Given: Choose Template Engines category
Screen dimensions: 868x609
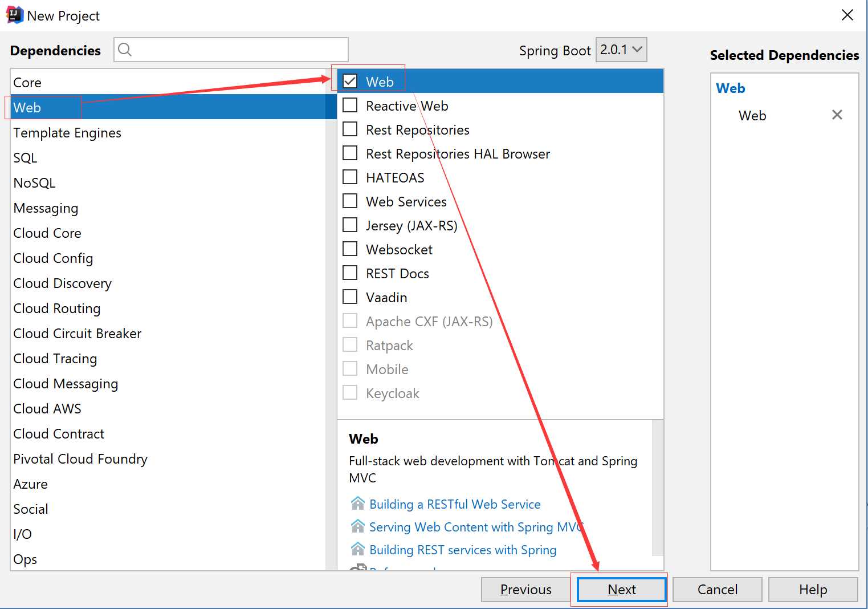Looking at the screenshot, I should (x=168, y=133).
